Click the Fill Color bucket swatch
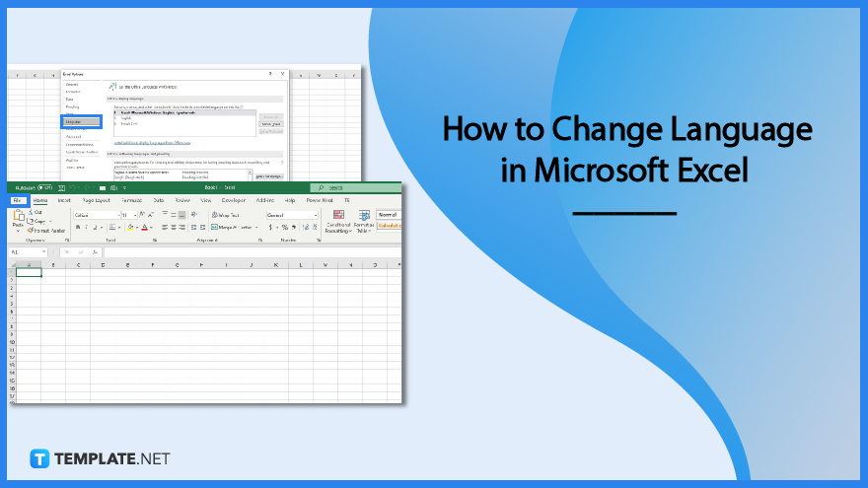This screenshot has width=868, height=488. (x=130, y=227)
